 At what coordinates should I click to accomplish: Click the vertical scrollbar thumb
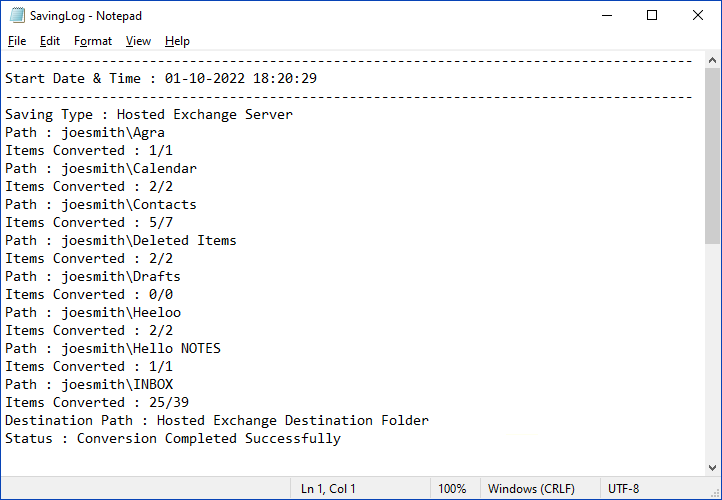coord(712,156)
